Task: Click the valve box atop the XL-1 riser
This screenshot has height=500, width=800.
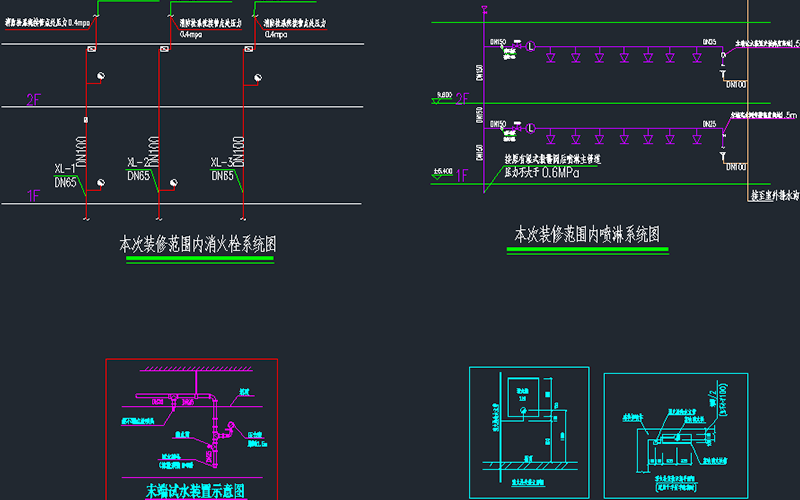Action: (91, 49)
